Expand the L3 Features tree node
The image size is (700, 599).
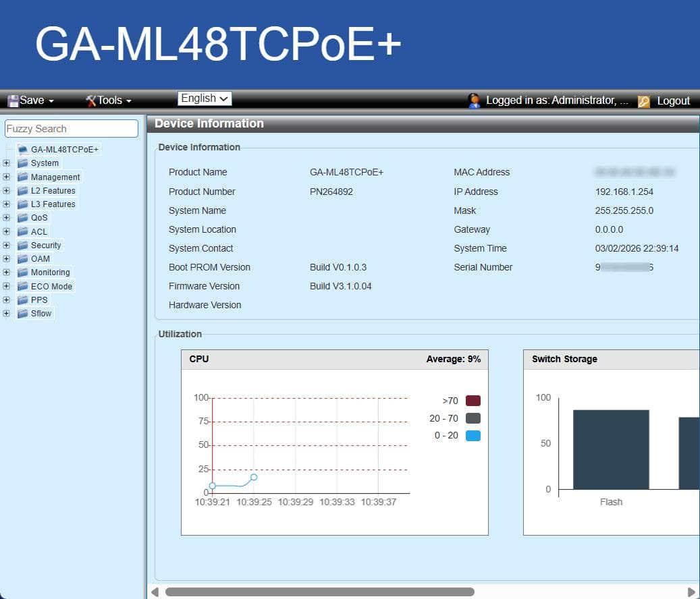click(x=5, y=204)
